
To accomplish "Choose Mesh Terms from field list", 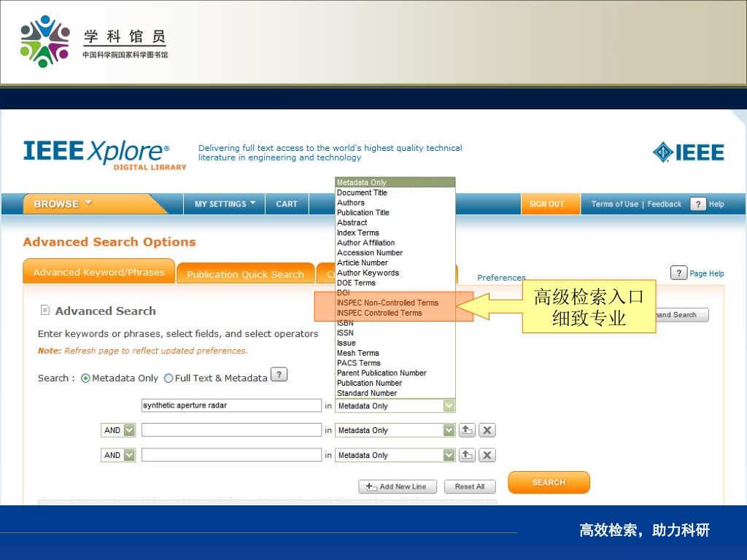I will pos(395,353).
